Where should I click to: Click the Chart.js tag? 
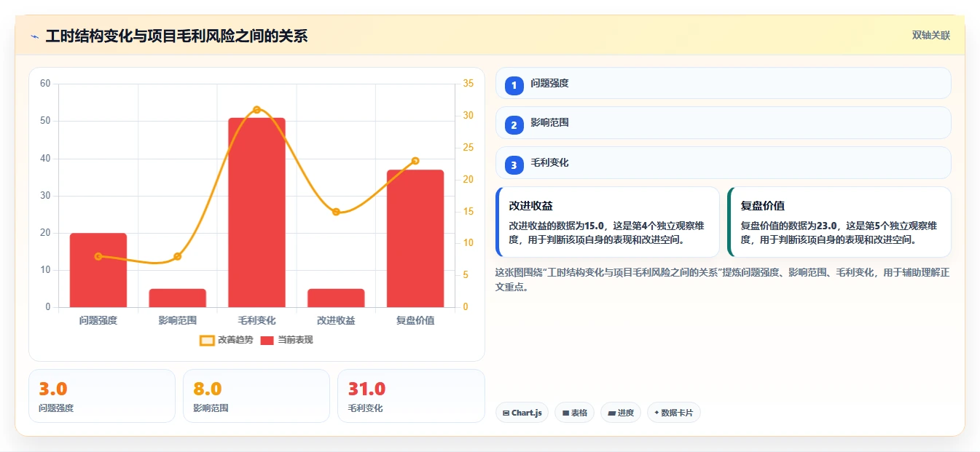tap(522, 413)
